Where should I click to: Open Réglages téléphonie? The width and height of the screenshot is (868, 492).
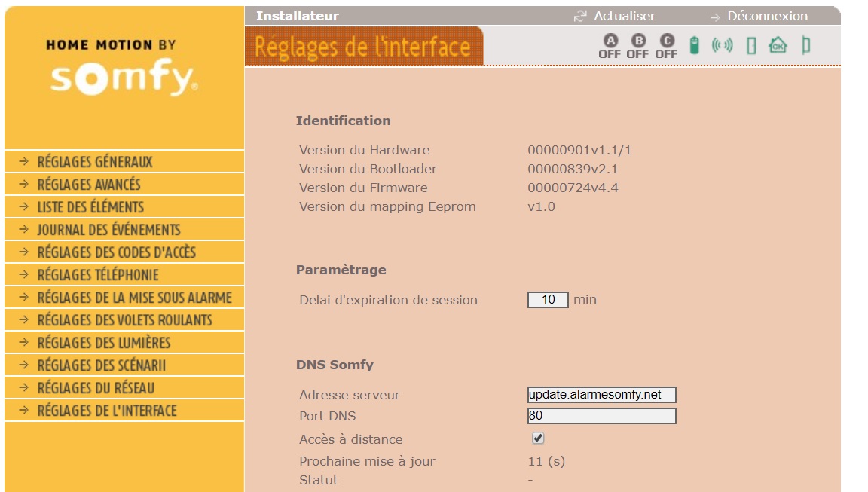click(x=124, y=275)
